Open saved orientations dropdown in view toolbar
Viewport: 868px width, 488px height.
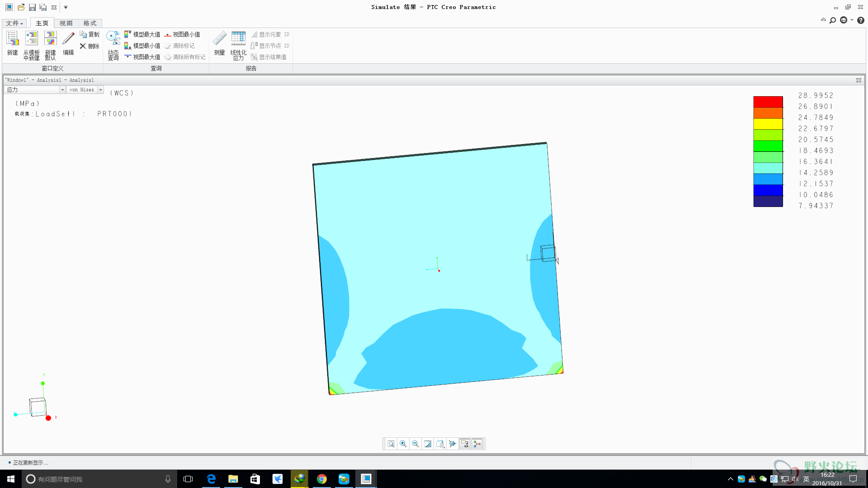coord(440,444)
